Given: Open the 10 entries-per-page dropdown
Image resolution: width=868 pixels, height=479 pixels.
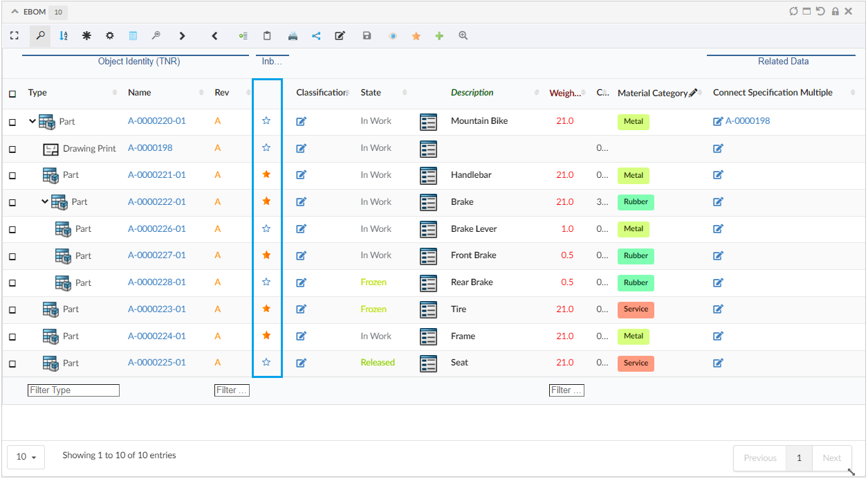Looking at the screenshot, I should click(x=26, y=457).
